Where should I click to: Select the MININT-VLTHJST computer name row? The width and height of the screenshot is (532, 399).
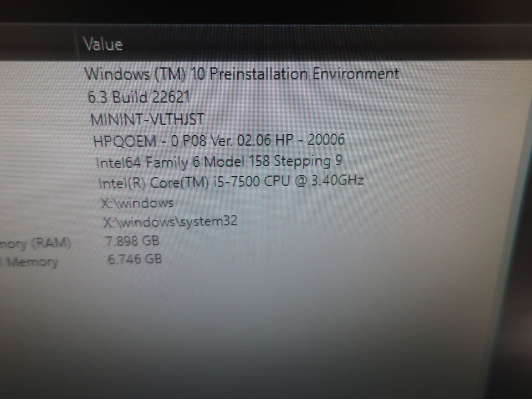pyautogui.click(x=147, y=119)
